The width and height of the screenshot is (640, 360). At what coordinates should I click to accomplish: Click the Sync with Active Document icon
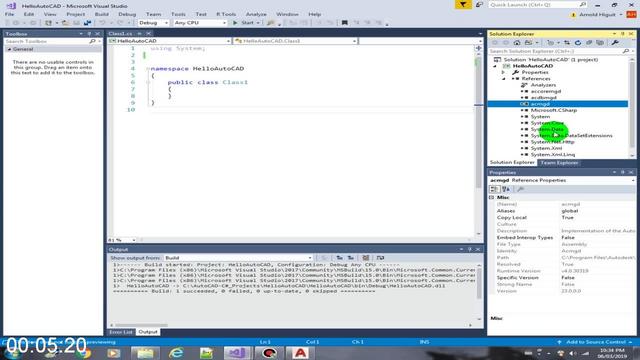point(567,42)
